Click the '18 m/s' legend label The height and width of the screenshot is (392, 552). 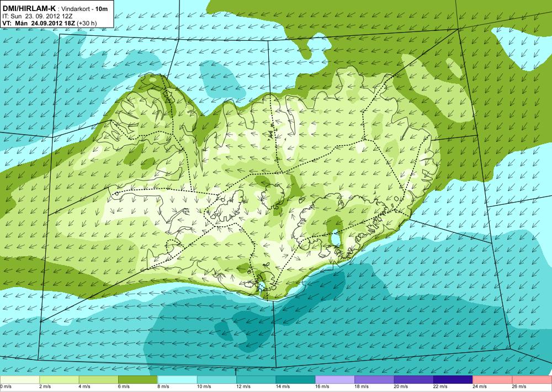point(362,386)
